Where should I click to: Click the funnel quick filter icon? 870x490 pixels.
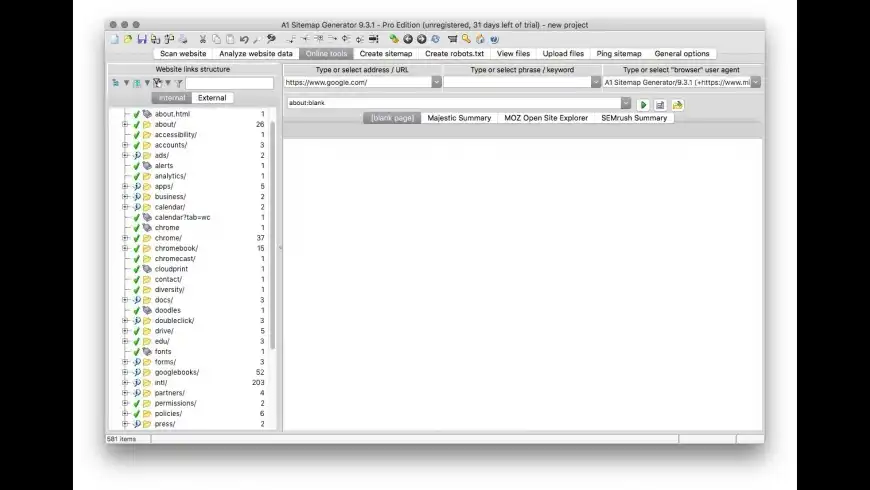click(x=179, y=83)
